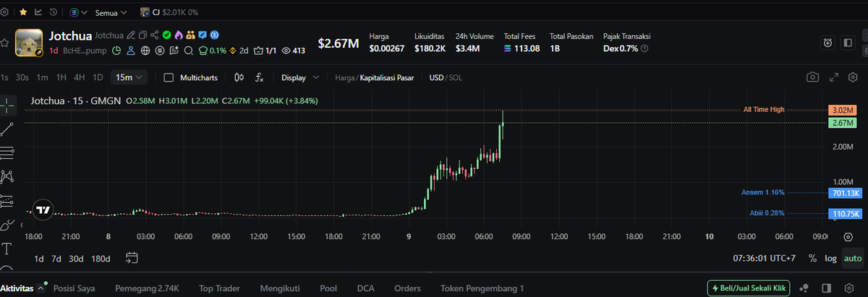868x297 pixels.
Task: Open the trending chart icon in top bar
Action: (38, 12)
